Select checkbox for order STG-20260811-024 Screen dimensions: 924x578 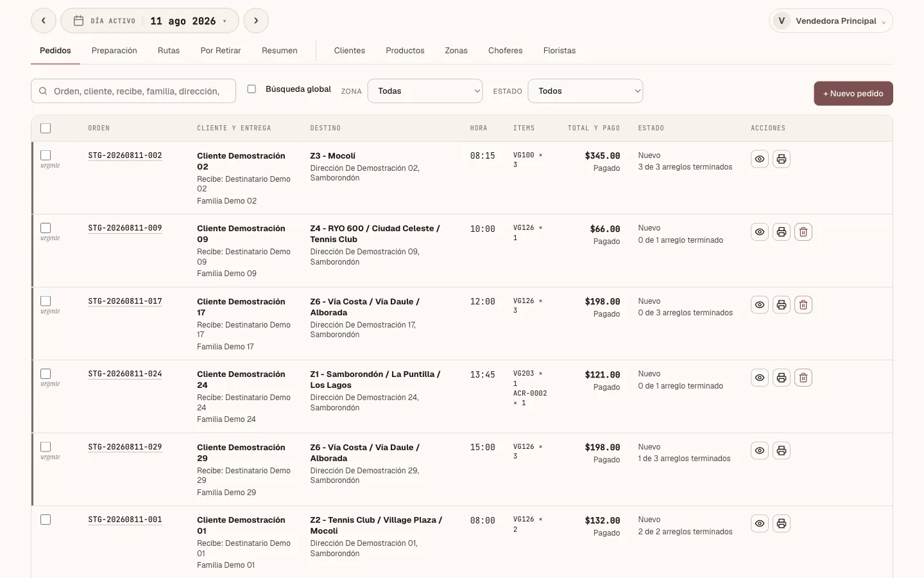[x=46, y=374]
